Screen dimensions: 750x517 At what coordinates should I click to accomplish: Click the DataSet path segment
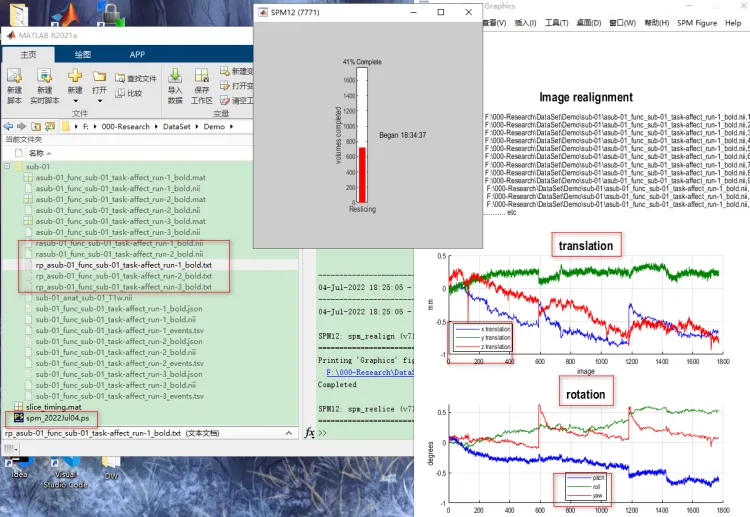click(176, 127)
